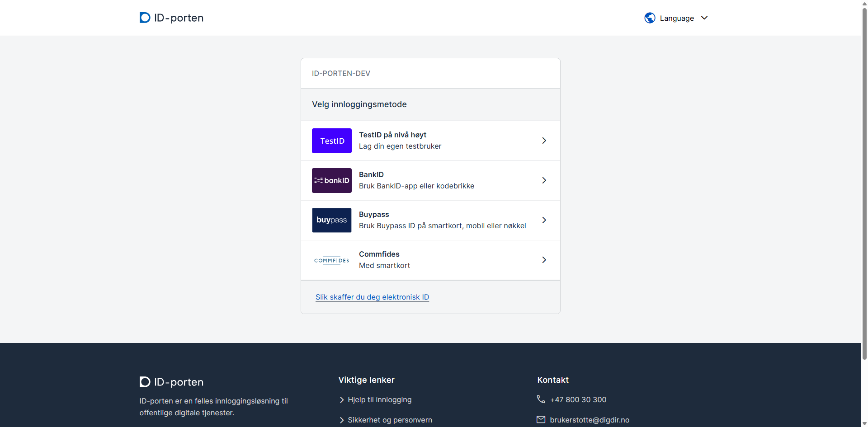Click the ID-PORTEN-DEV heading text

(x=341, y=73)
